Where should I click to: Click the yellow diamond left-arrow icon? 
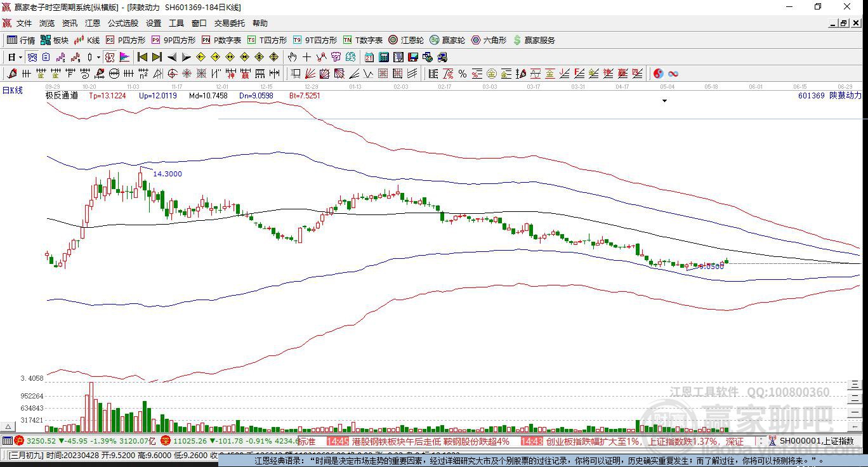pyautogui.click(x=201, y=57)
